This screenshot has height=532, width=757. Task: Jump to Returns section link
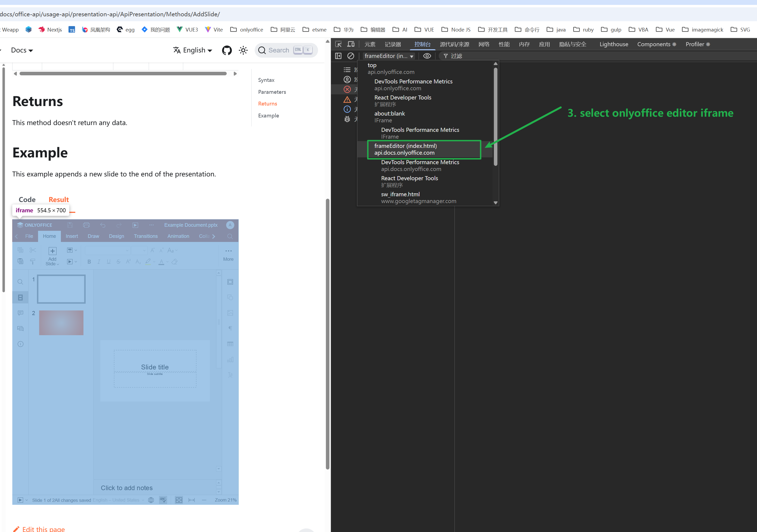267,104
